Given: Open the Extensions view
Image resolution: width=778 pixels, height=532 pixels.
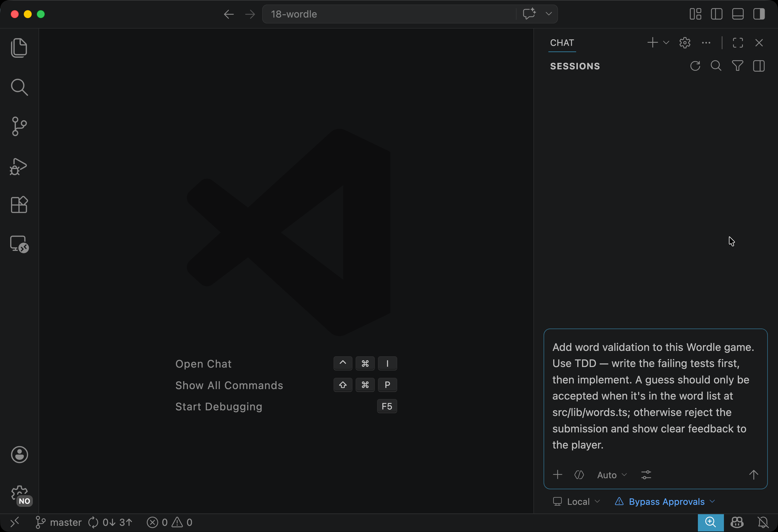Looking at the screenshot, I should tap(19, 204).
